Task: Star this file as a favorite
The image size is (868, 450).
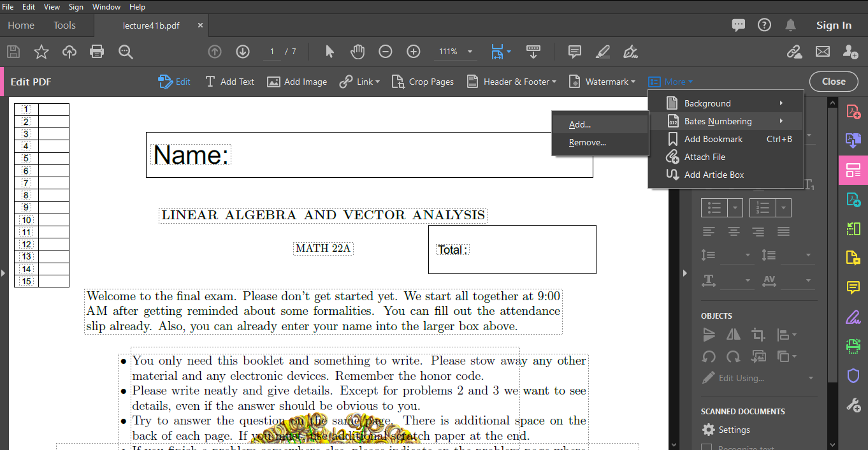Action: coord(41,52)
